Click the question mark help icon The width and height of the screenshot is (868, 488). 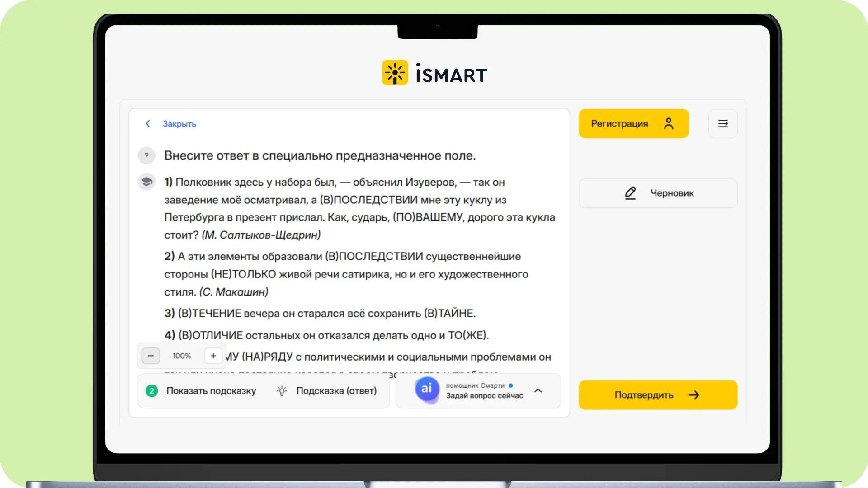(146, 155)
